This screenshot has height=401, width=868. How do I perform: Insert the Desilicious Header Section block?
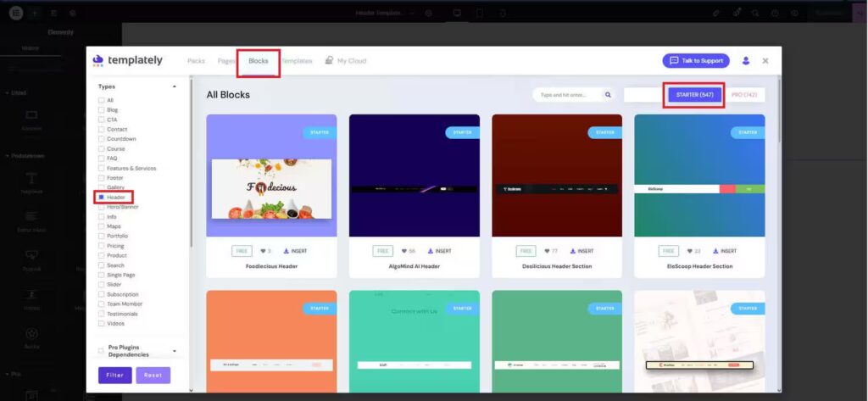coord(581,251)
